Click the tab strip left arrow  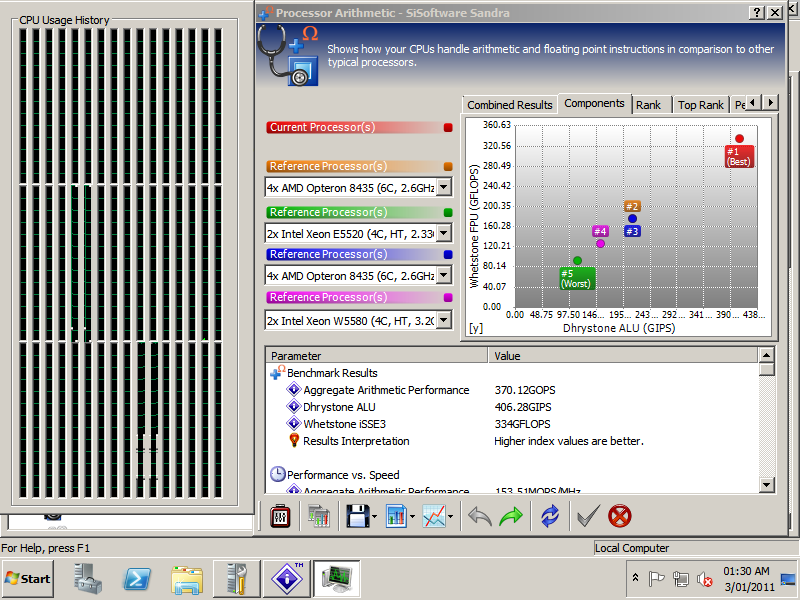tap(754, 103)
